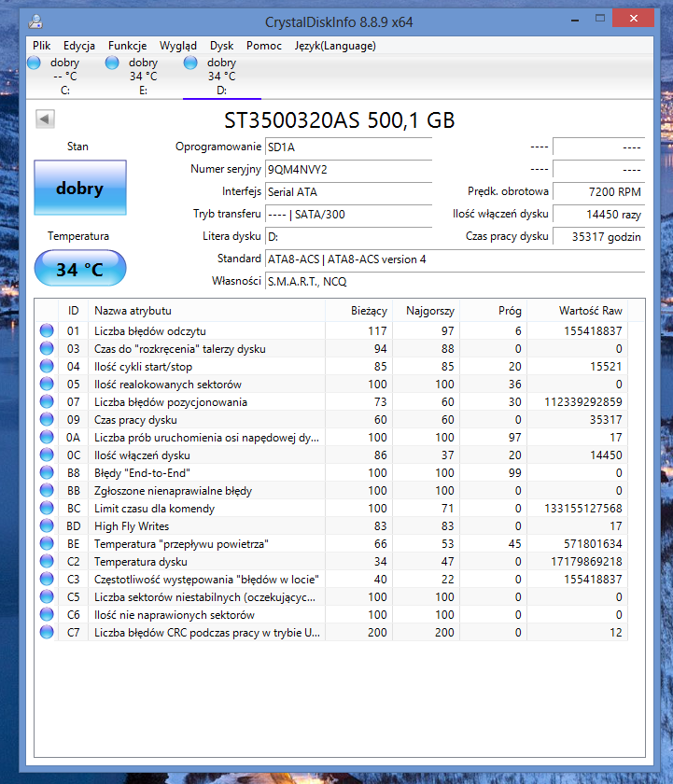Open the Wygląd menu
Screen dimensions: 673x784
coord(178,46)
